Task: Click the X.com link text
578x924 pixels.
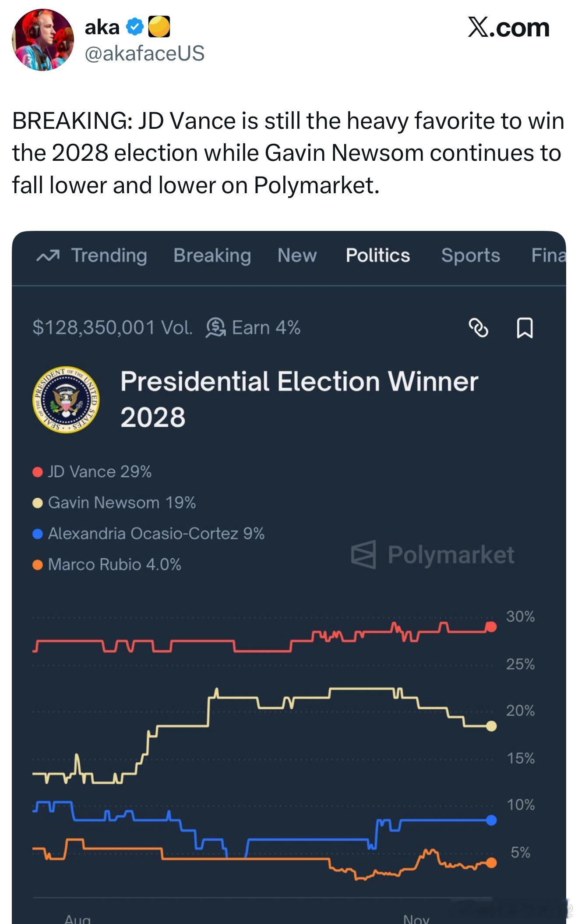Action: point(508,28)
